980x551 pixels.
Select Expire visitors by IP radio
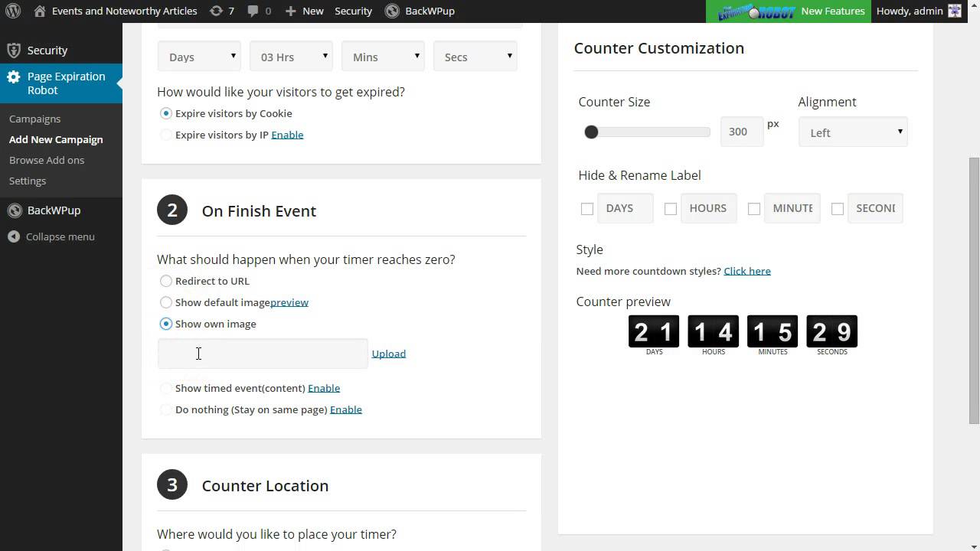pyautogui.click(x=166, y=135)
